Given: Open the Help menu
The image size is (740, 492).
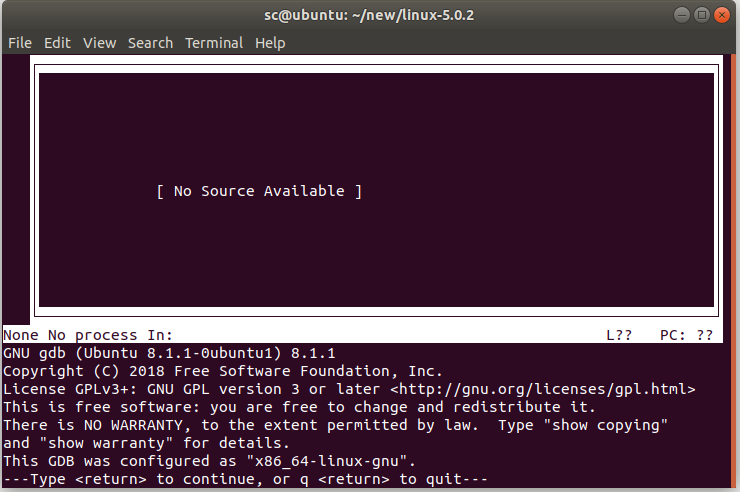Looking at the screenshot, I should point(270,43).
